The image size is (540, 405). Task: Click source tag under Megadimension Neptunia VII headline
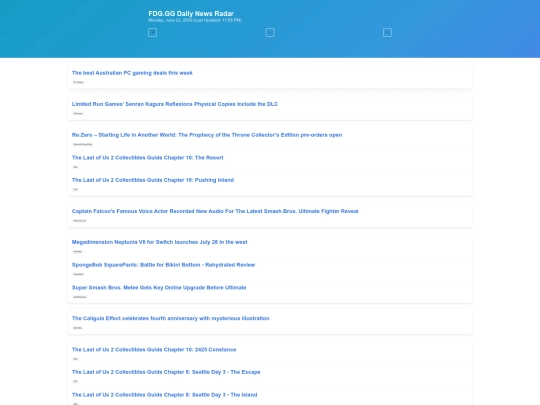click(x=77, y=251)
